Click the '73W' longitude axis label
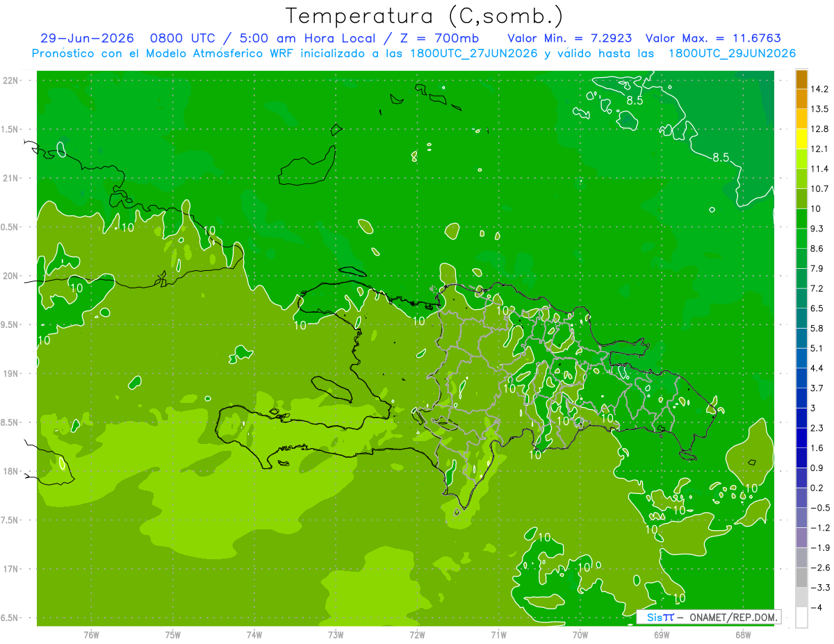The height and width of the screenshot is (644, 834). (336, 635)
